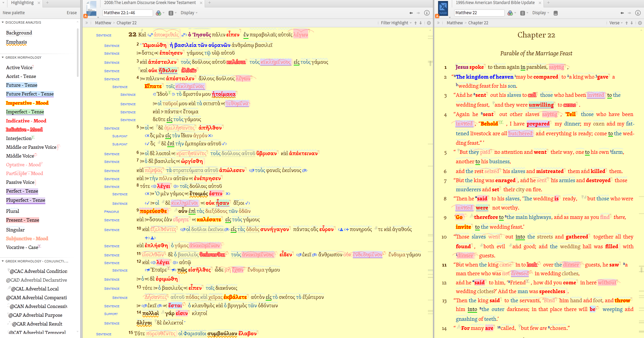Click the NASB reading view icon
The height and width of the screenshot is (338, 644).
556,13
